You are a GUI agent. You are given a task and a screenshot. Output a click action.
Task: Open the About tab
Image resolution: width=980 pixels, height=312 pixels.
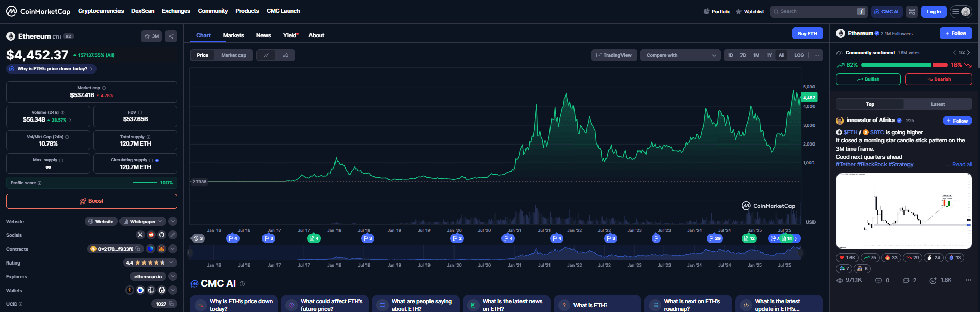[316, 35]
